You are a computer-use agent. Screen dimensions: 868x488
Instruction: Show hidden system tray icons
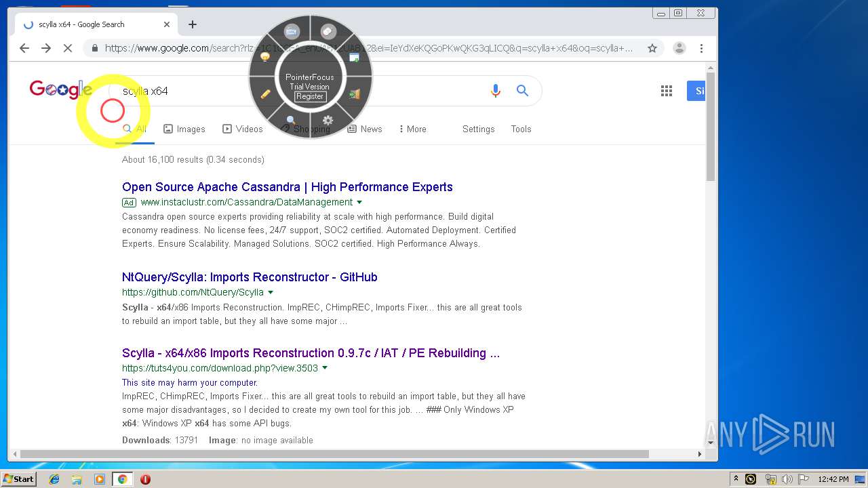(x=736, y=479)
